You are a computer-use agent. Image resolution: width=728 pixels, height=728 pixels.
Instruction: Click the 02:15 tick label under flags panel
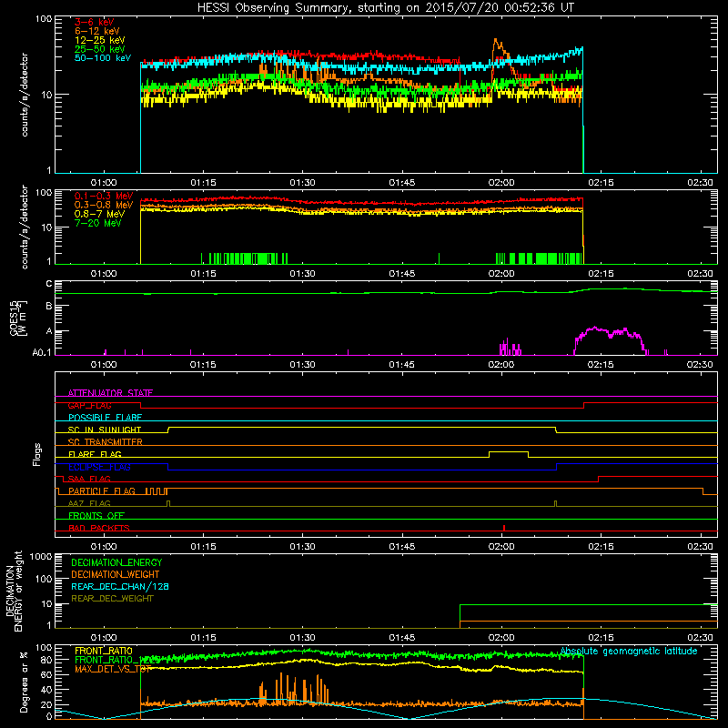click(601, 547)
